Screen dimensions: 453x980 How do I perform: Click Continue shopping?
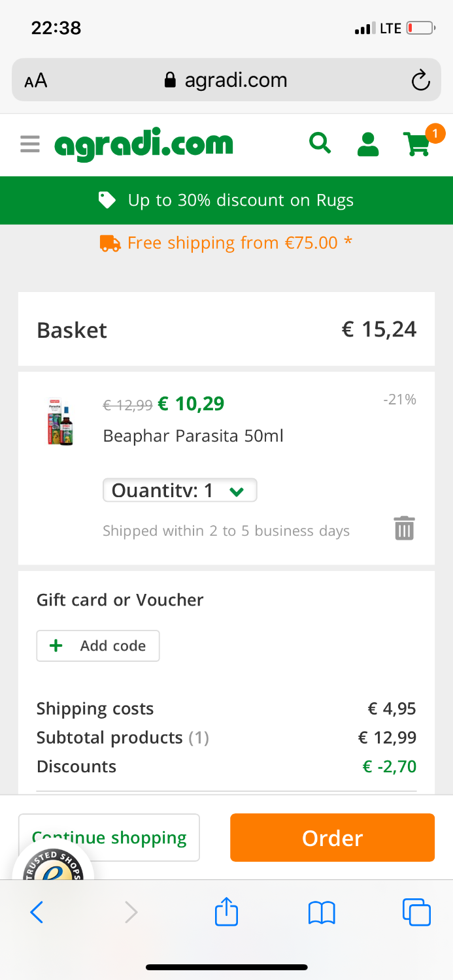tap(109, 837)
